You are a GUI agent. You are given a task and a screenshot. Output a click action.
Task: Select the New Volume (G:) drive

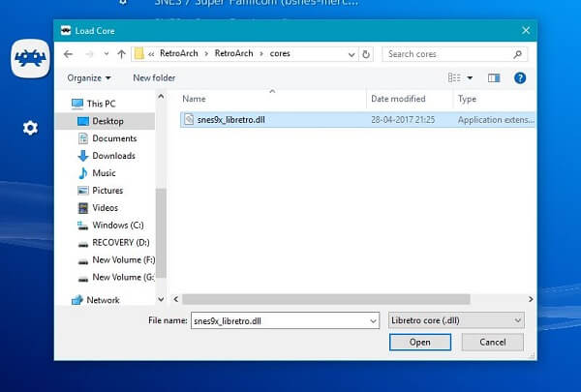pos(123,277)
